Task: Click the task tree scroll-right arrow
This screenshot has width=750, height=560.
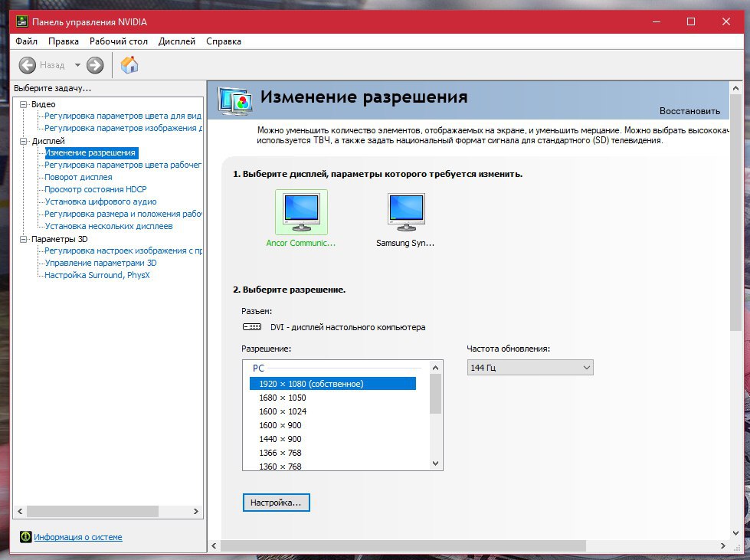Action: [x=195, y=511]
